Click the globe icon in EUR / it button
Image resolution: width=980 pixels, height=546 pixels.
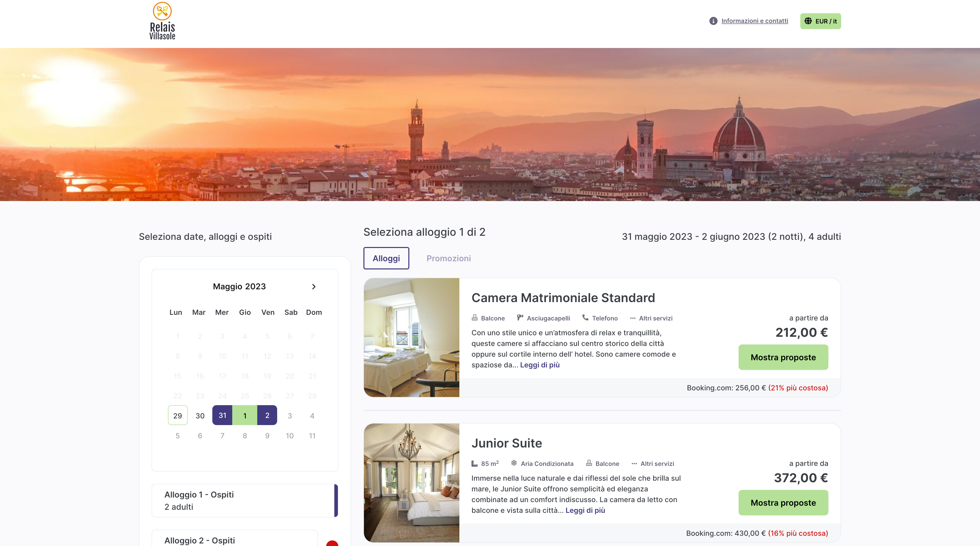[808, 21]
